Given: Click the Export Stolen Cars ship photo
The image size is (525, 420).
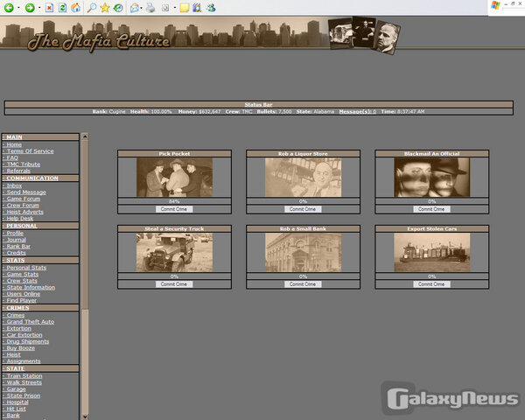Looking at the screenshot, I should (432, 252).
